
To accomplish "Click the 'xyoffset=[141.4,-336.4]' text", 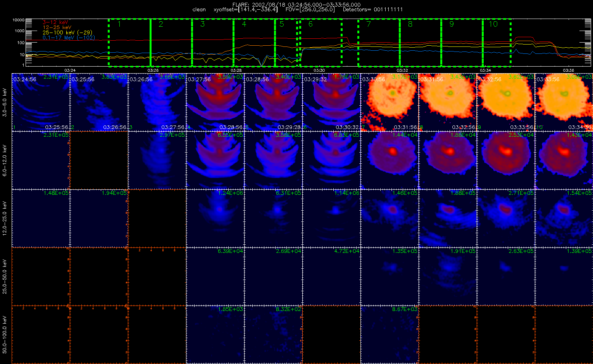I will coord(246,9).
